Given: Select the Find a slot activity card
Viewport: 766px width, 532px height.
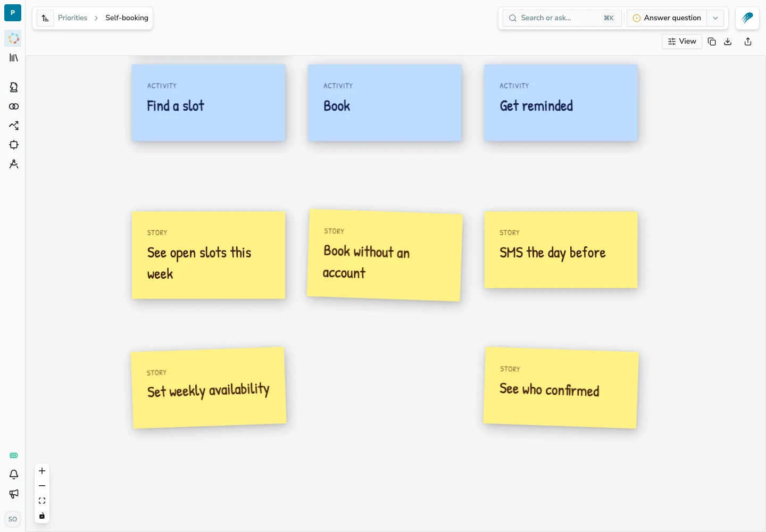Looking at the screenshot, I should click(209, 103).
